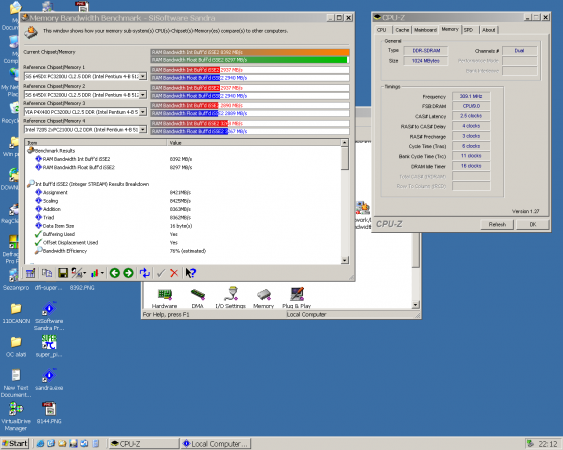
Task: Open the chart bars dropdown arrow in toolbar
Action: pos(102,274)
